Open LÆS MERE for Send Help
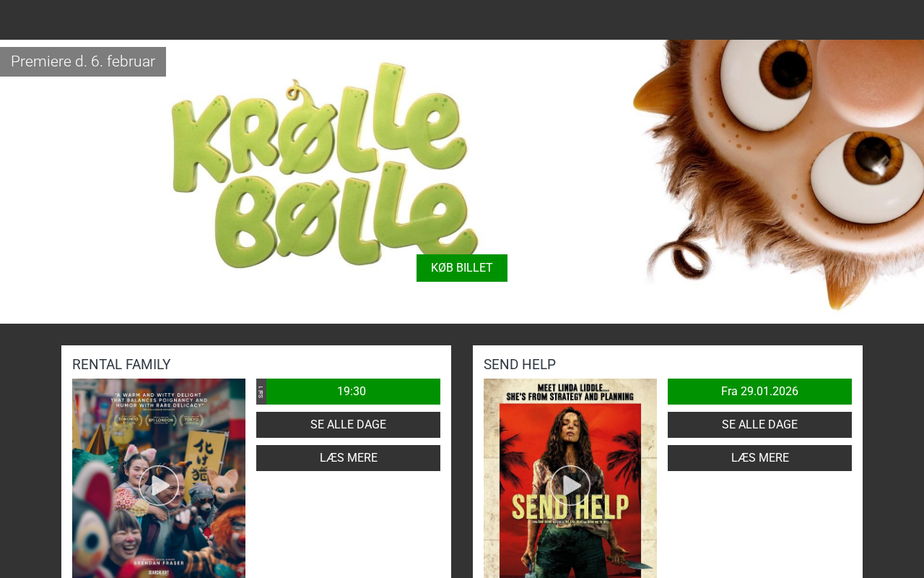 [759, 458]
